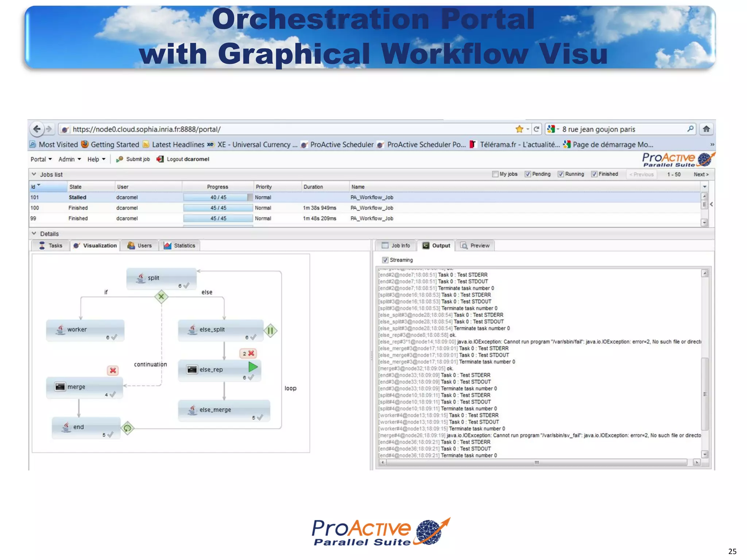747x560 pixels.
Task: Toggle the Streaming checkbox
Action: (385, 260)
